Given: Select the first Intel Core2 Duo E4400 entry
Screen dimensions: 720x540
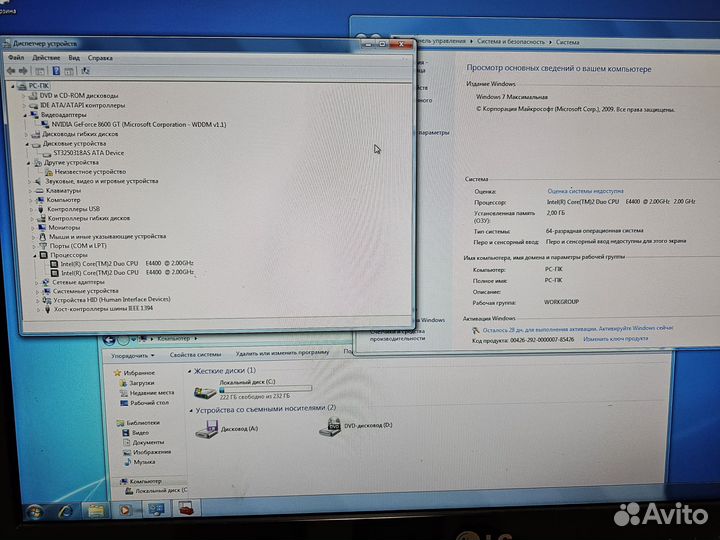Looking at the screenshot, I should pos(127,264).
